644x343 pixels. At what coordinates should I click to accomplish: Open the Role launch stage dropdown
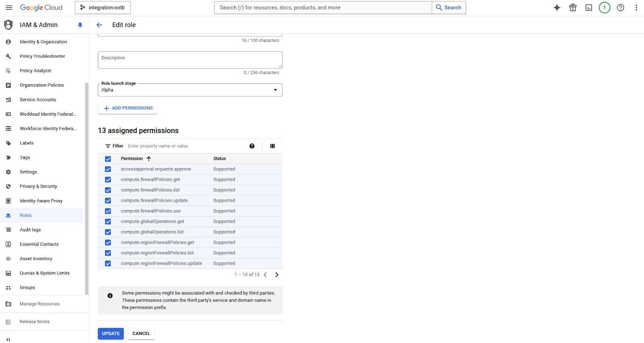[190, 90]
